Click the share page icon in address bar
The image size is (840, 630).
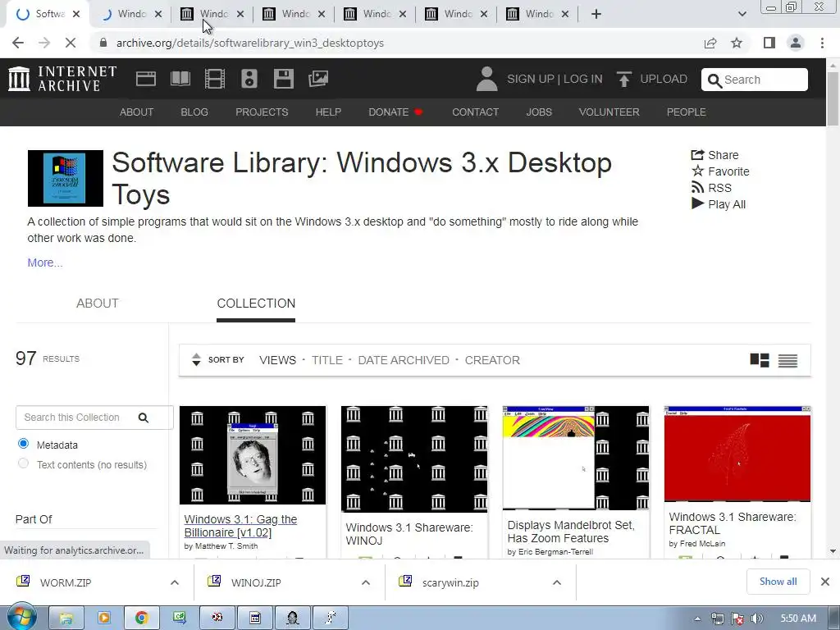(710, 43)
